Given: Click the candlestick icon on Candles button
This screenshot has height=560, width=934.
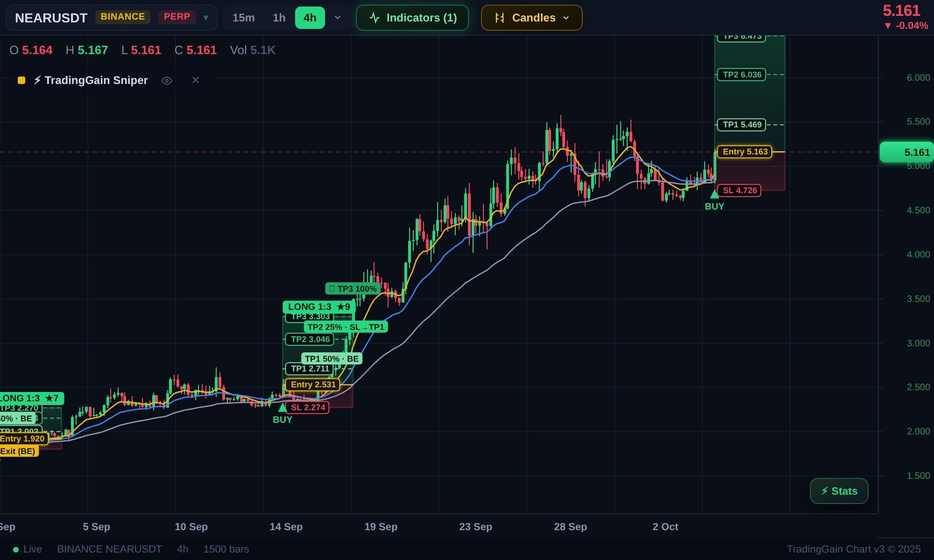Looking at the screenshot, I should [x=500, y=18].
